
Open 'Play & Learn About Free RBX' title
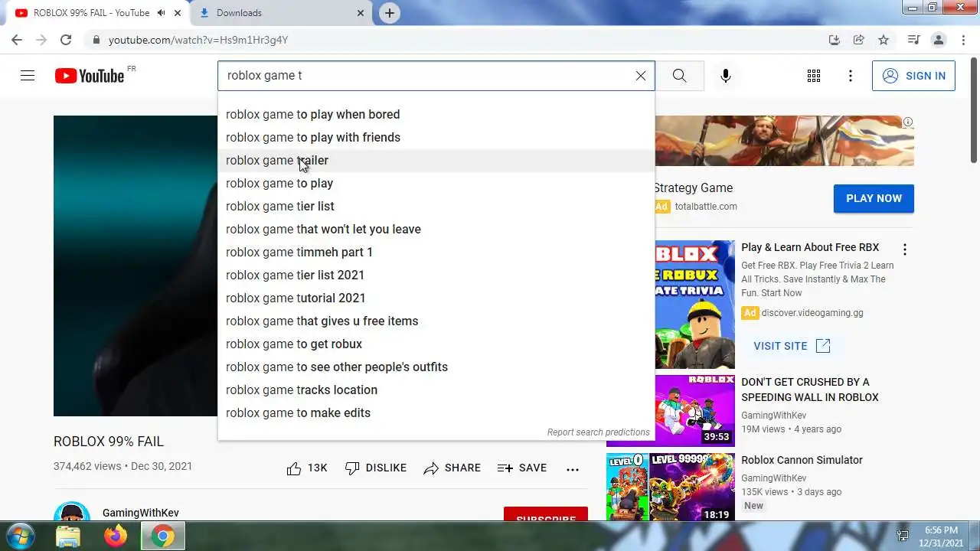click(810, 247)
